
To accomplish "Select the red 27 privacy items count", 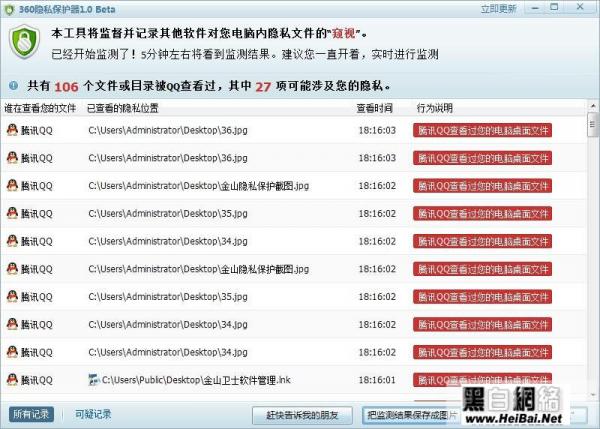I will (x=263, y=87).
